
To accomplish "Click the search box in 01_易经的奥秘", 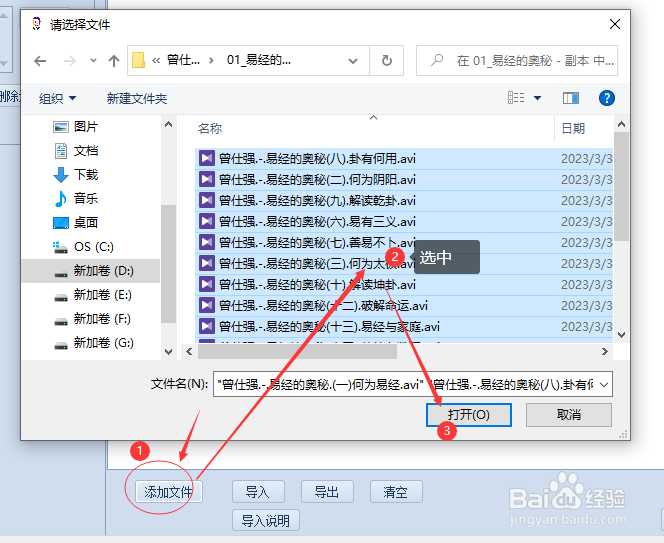I will click(x=517, y=61).
